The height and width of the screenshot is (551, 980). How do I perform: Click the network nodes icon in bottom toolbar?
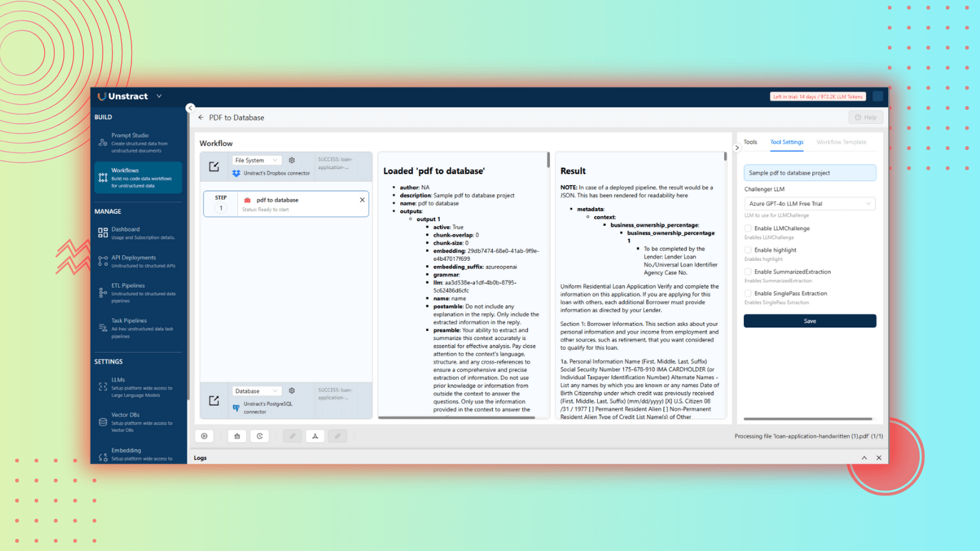coord(315,436)
